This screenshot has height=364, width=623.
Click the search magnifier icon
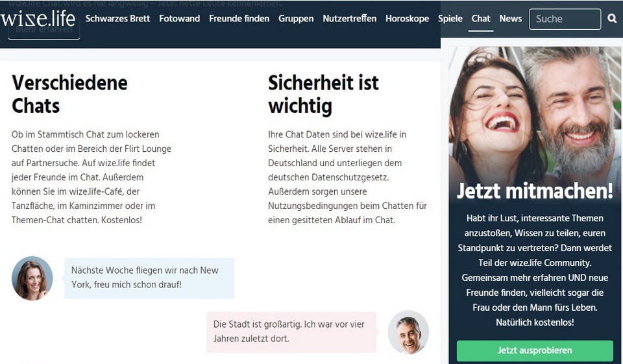click(x=612, y=19)
